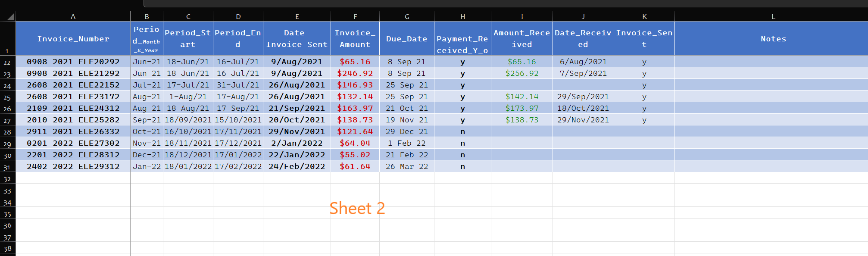Viewport: 868px width, 256px height.
Task: Click the 18/Oct/2021 date received cell
Action: tap(583, 108)
